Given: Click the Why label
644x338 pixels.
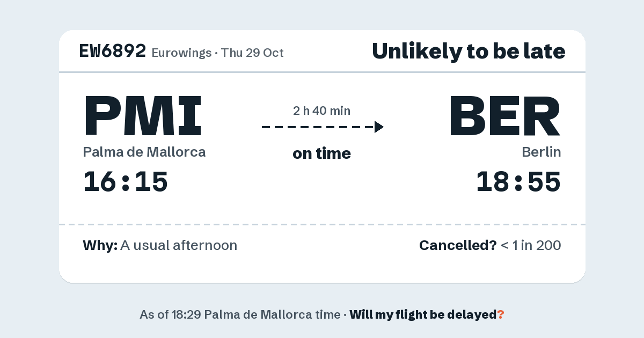Looking at the screenshot, I should click(x=100, y=246).
